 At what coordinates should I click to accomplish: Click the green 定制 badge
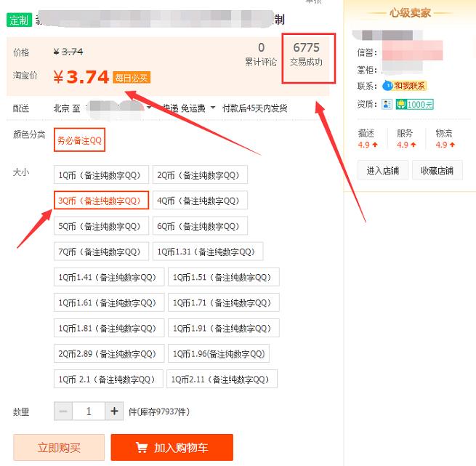click(19, 20)
